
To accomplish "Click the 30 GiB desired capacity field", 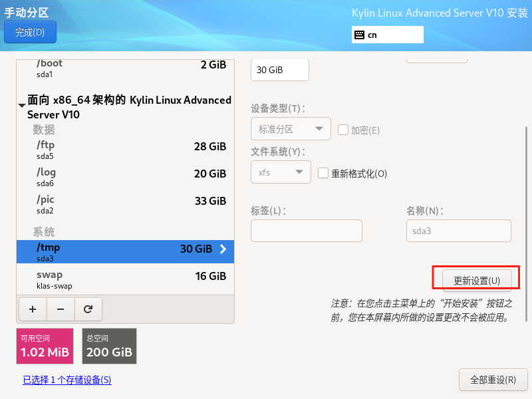I will tap(280, 70).
